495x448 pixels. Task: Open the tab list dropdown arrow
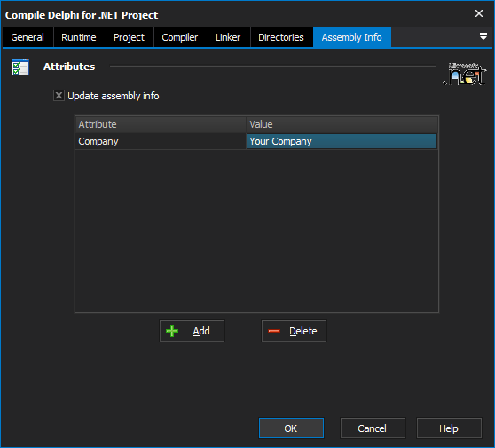click(483, 36)
